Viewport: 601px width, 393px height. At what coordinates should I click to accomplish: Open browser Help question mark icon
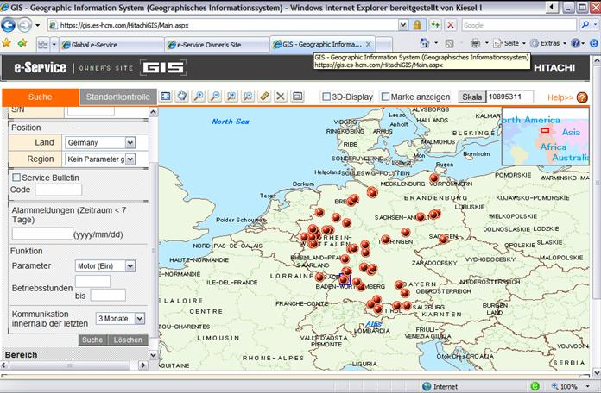point(575,43)
